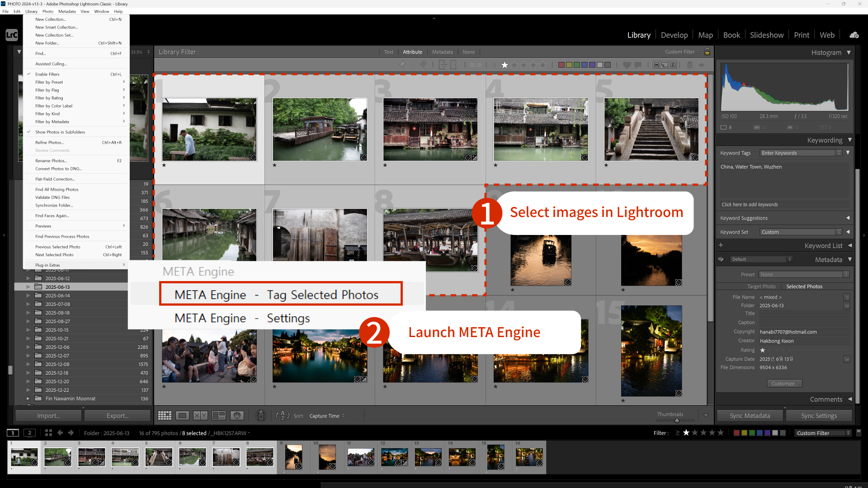This screenshot has height=488, width=868.
Task: Toggle sort direction A-Z icon
Action: (283, 416)
